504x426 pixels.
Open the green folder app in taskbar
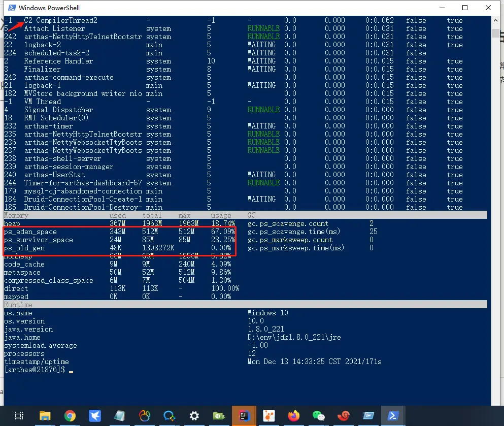(x=219, y=416)
